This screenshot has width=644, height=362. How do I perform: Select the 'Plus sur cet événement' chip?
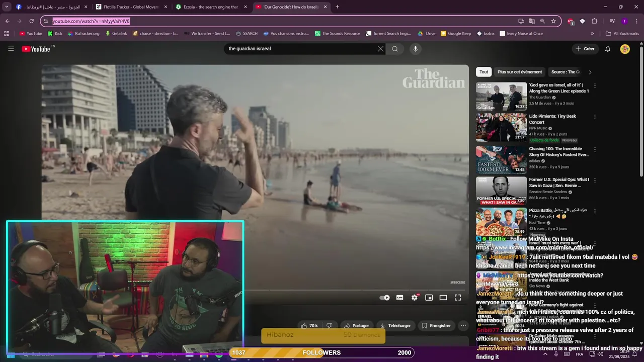coord(520,72)
